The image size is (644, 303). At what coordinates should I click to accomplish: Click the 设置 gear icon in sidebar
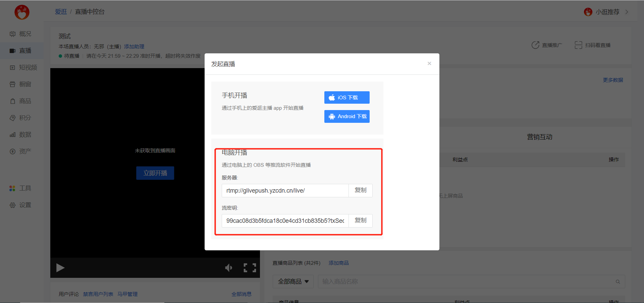(x=12, y=205)
